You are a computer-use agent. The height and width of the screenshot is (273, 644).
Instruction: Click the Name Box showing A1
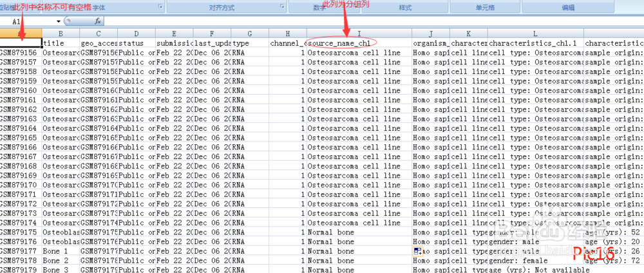pos(28,21)
